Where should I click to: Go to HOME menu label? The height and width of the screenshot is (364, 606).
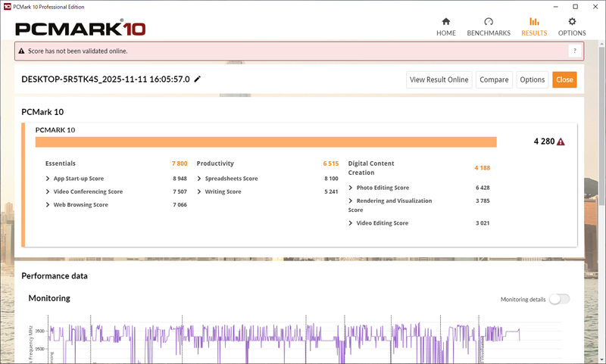click(446, 33)
